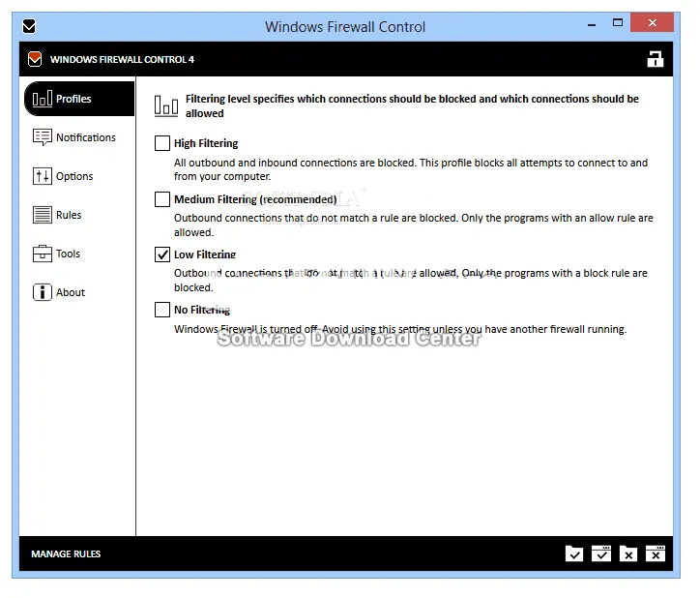700x598 pixels.
Task: Click the window-with-X icon at far right of bottom bar
Action: (x=656, y=553)
